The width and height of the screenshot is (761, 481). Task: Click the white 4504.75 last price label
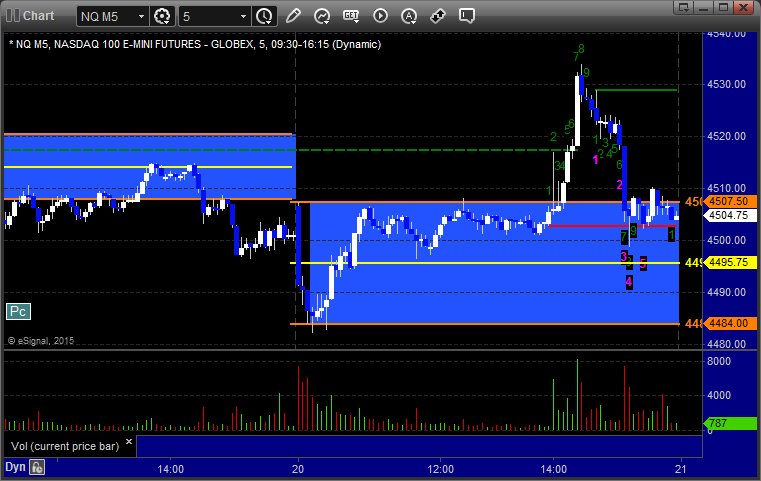[x=728, y=215]
